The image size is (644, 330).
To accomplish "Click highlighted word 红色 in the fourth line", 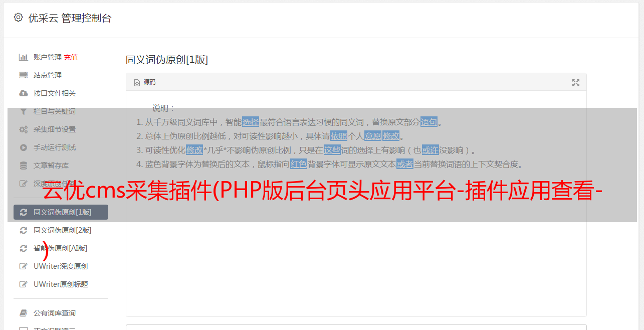I will 298,164.
